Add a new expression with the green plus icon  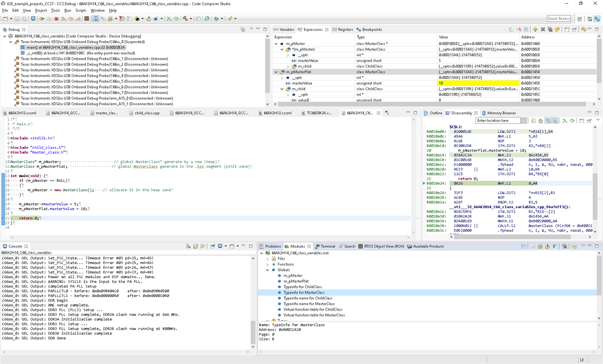(535, 29)
